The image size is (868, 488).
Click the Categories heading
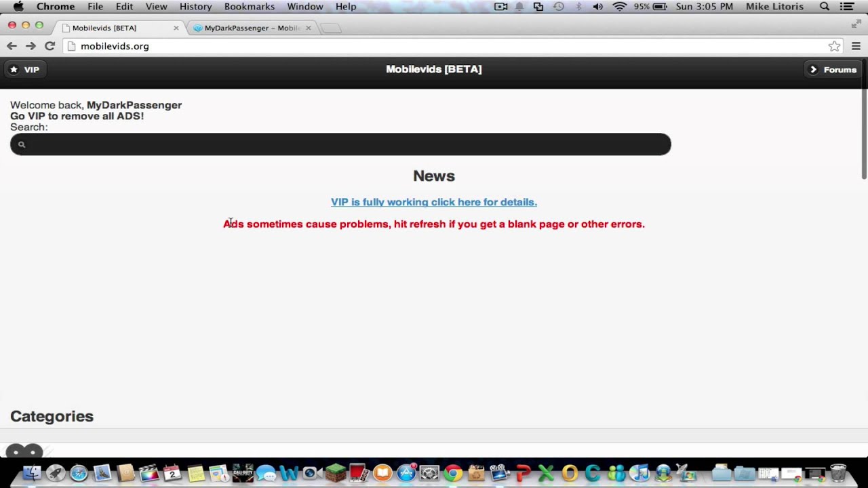(52, 416)
